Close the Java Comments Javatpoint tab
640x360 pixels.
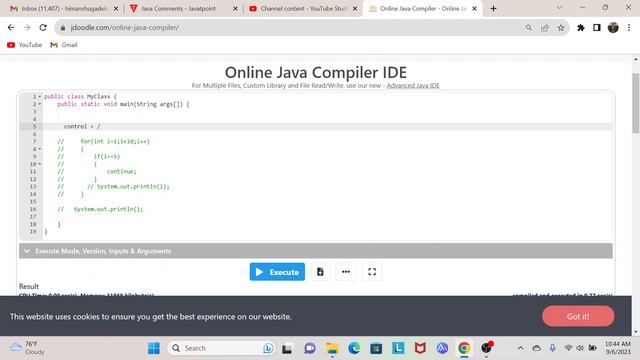coord(235,8)
